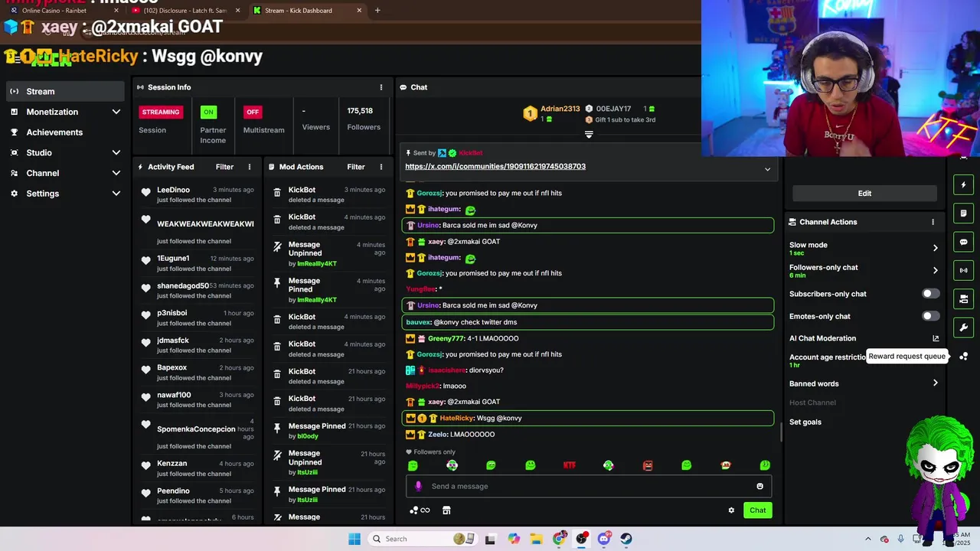Click the notes sidebar icon
The image size is (980, 551).
click(x=964, y=214)
